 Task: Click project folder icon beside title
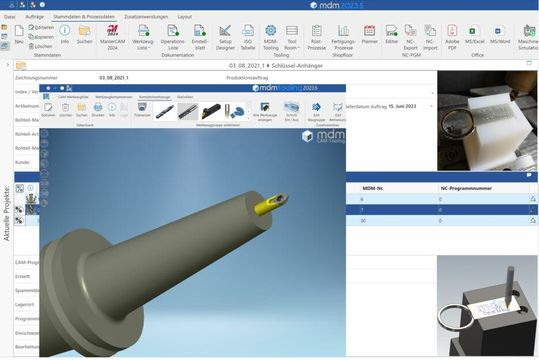pos(21,65)
